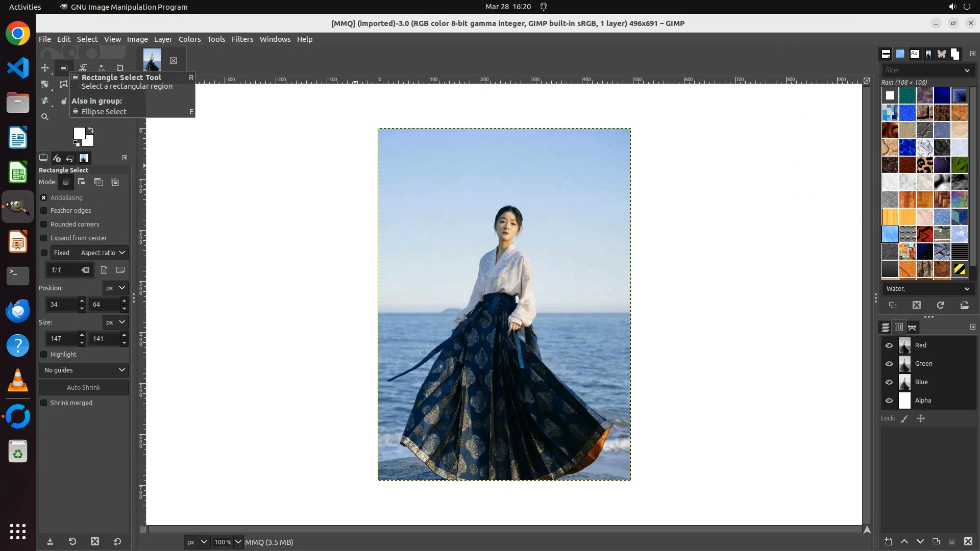Click the foreground color swatch
This screenshot has width=980, height=551.
coord(79,133)
